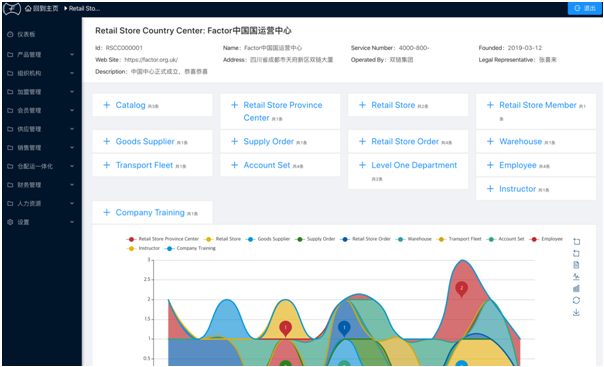
Task: Select the Founded date 2019-03-12
Action: click(525, 48)
